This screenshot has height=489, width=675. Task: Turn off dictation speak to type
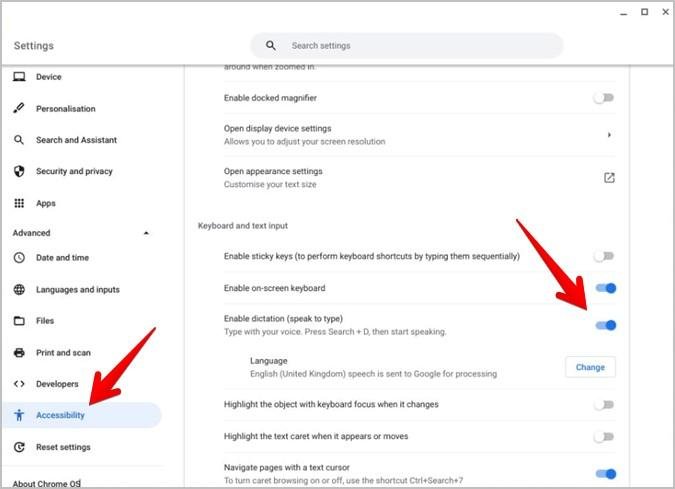[605, 325]
